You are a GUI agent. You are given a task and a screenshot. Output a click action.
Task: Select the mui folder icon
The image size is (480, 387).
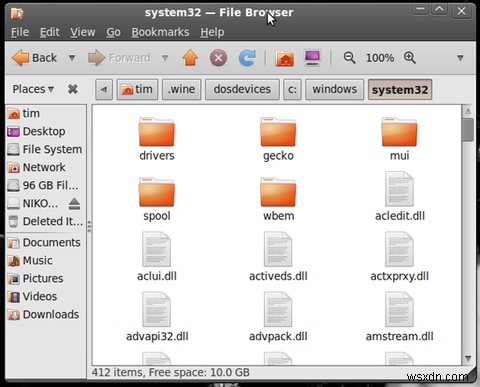pyautogui.click(x=399, y=132)
